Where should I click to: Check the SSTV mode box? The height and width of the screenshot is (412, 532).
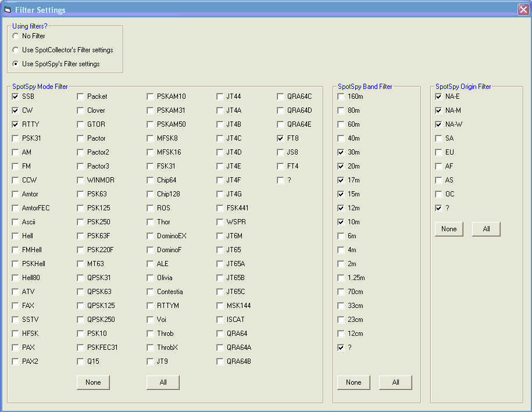click(x=15, y=320)
